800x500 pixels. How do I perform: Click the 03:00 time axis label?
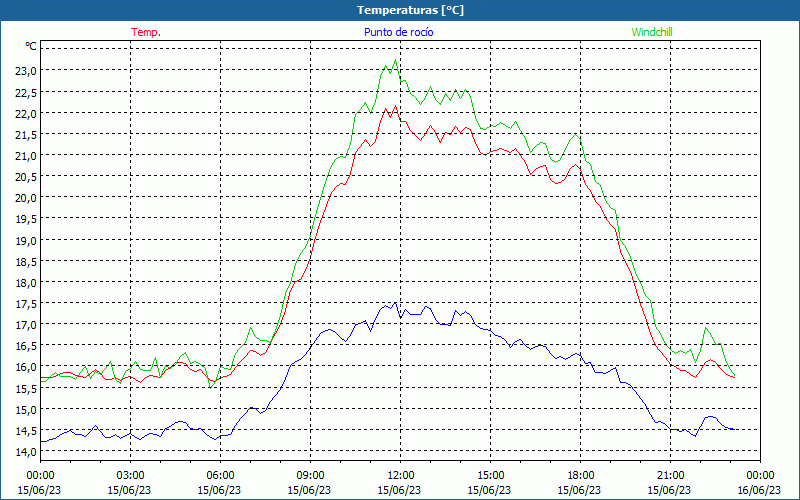point(130,476)
